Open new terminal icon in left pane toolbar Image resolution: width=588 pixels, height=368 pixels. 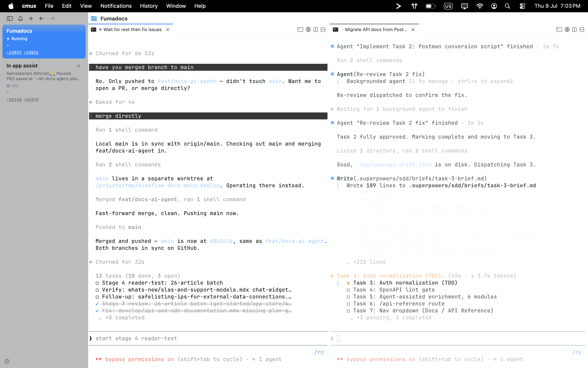(300, 29)
